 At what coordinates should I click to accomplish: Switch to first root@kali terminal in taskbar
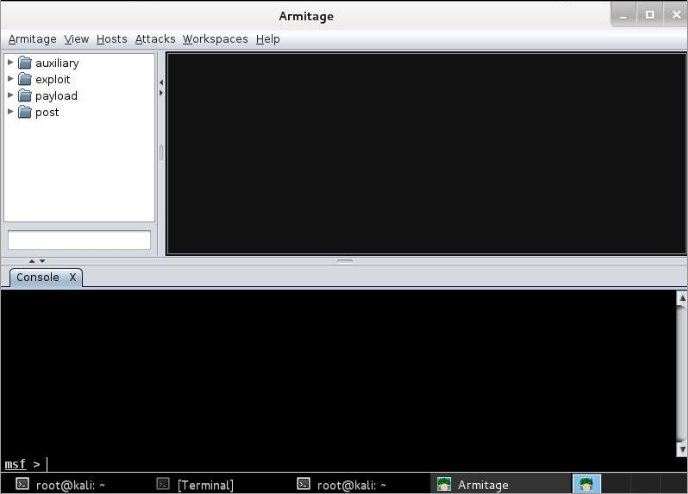point(60,485)
